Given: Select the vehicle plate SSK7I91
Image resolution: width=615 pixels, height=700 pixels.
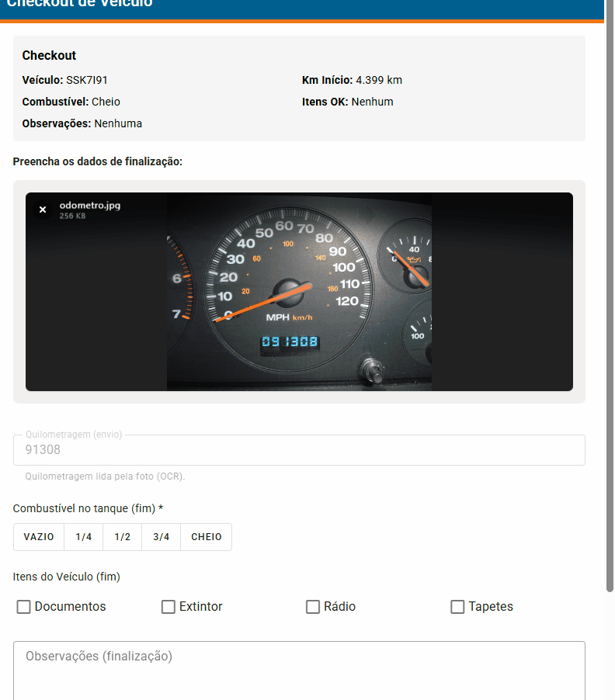Looking at the screenshot, I should (87, 80).
